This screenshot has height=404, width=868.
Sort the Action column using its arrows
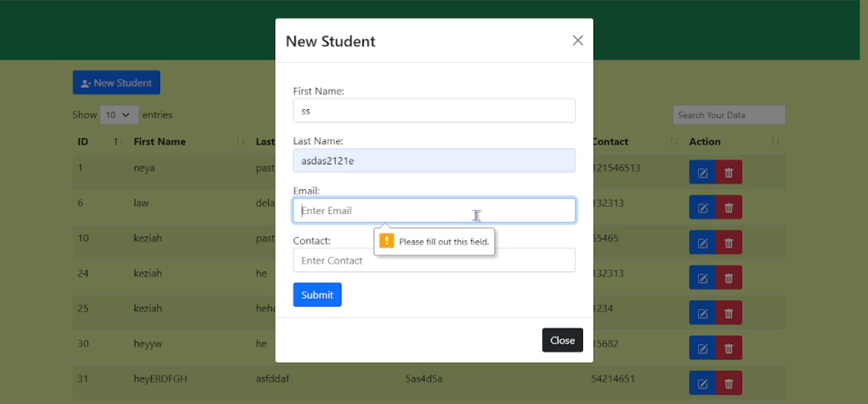(775, 142)
